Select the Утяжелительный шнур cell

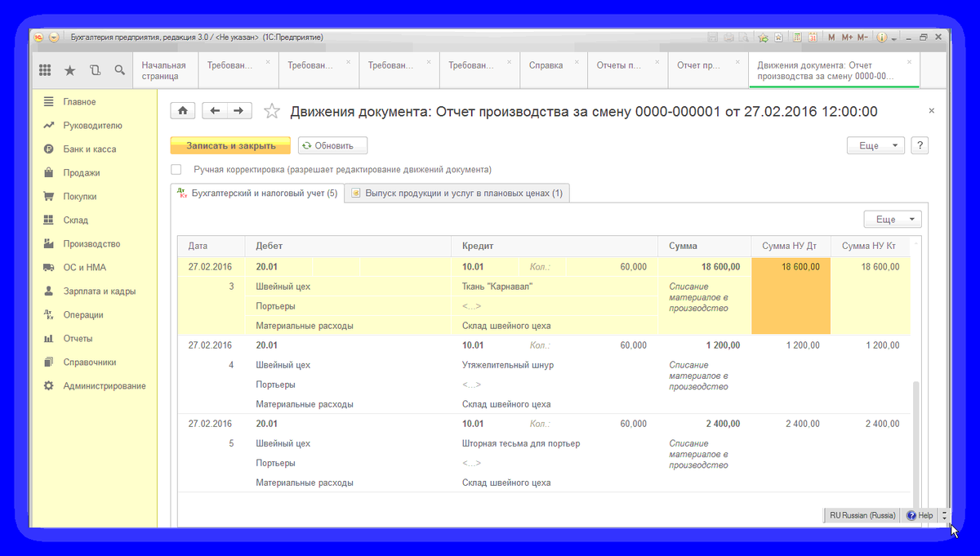[555, 365]
